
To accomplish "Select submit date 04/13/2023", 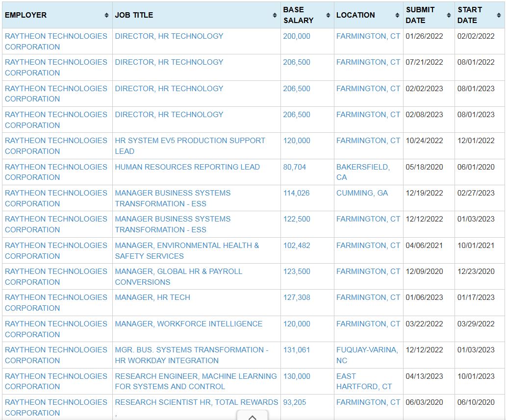I will [x=424, y=376].
